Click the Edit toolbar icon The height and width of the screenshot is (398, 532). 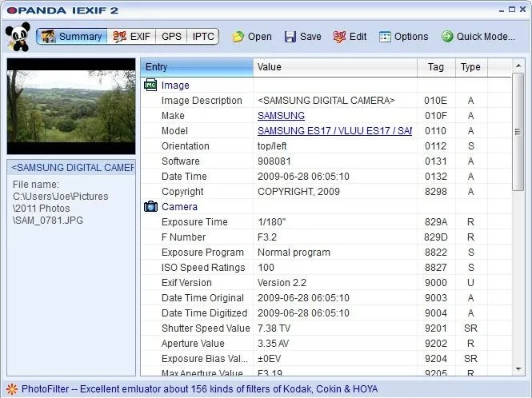click(x=340, y=37)
